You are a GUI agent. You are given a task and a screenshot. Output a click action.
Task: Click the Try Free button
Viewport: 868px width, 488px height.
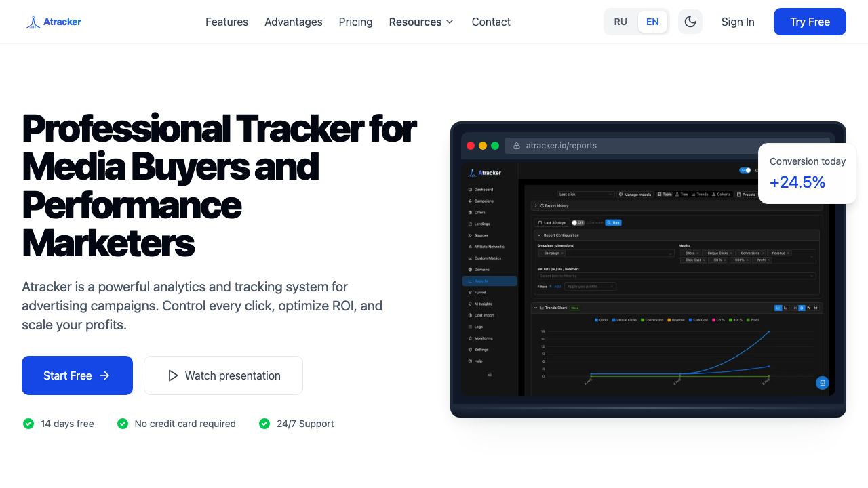[x=810, y=22]
